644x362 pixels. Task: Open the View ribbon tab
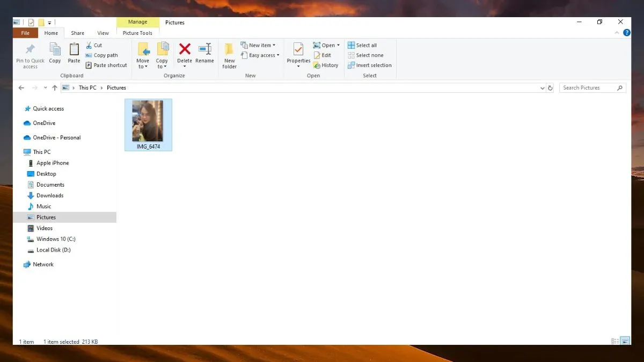[103, 33]
